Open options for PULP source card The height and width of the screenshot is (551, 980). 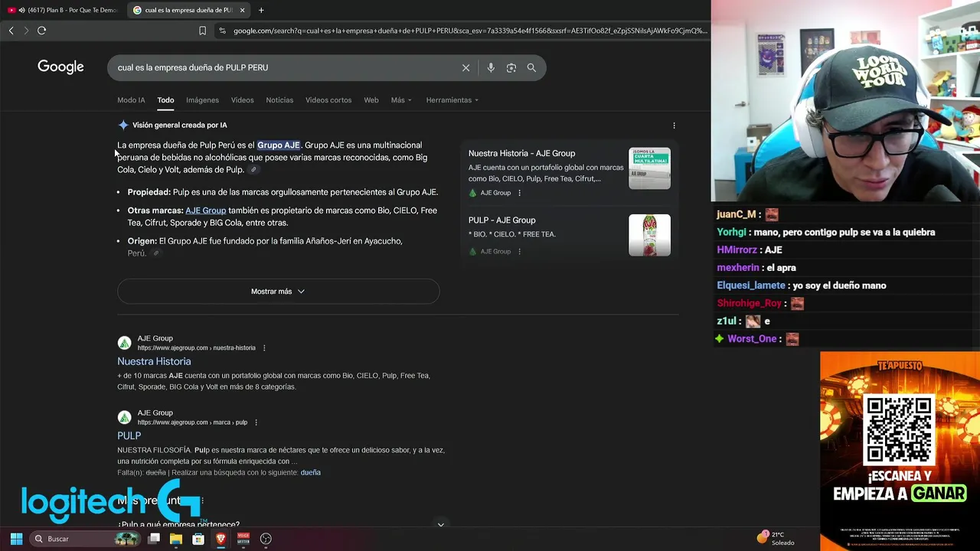pos(519,251)
